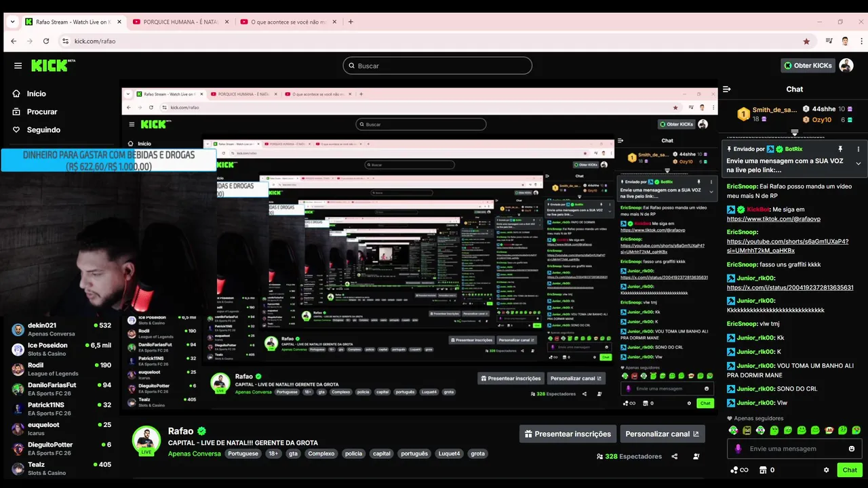This screenshot has width=868, height=488.
Task: Open Tealz channel in sidebar
Action: (x=61, y=468)
